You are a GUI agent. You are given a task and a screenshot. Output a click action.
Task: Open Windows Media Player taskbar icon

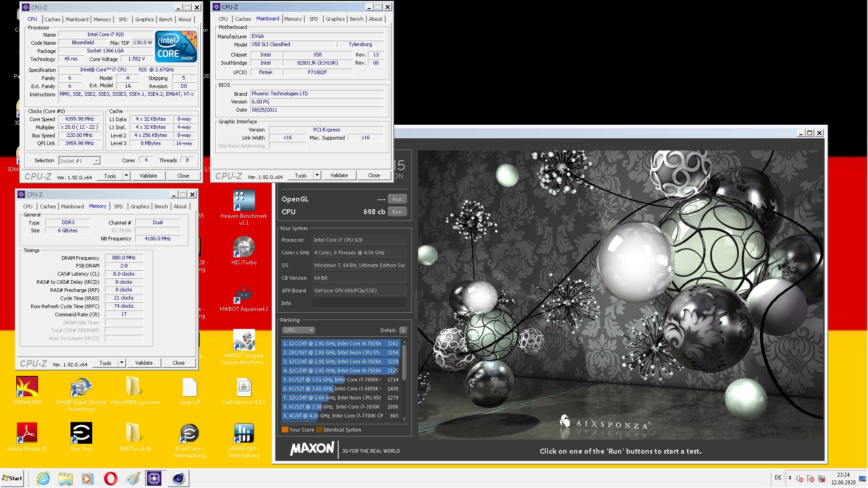88,479
